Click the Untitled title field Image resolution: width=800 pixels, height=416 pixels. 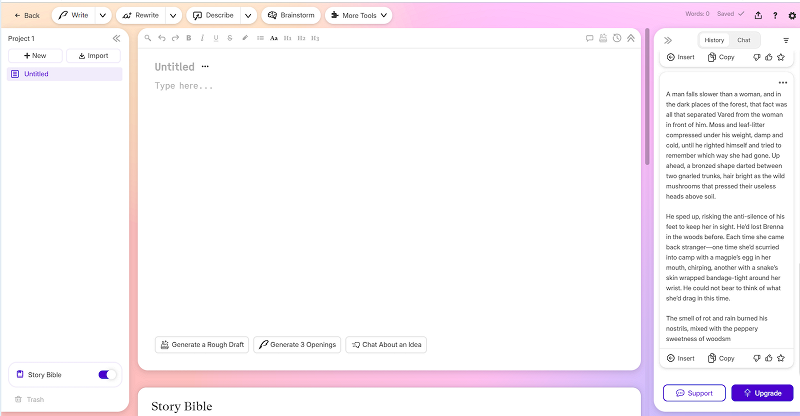174,67
